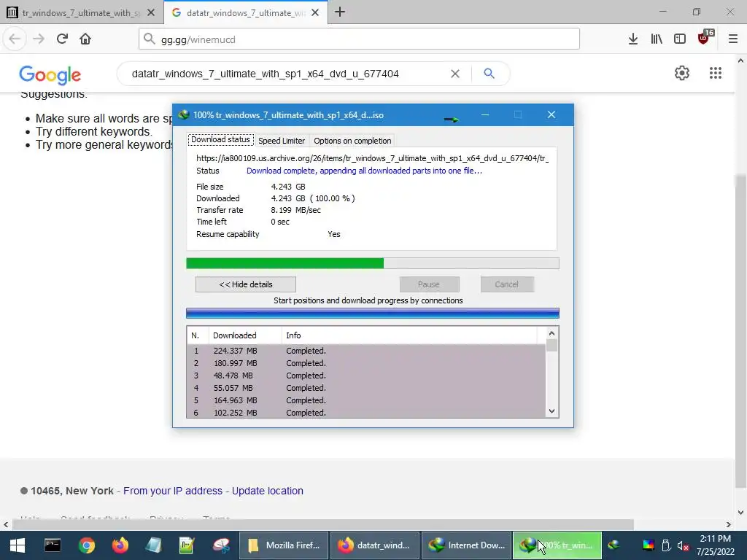747x560 pixels.
Task: Open the Firefox home page
Action: point(85,39)
